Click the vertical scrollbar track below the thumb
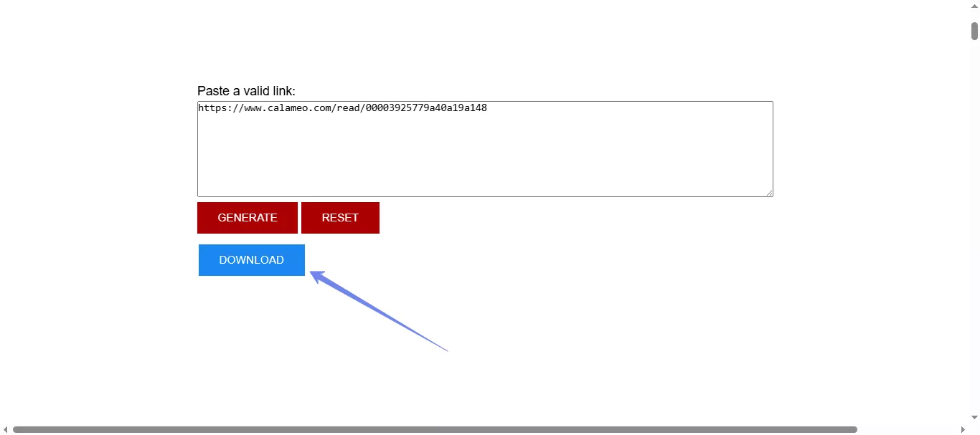The width and height of the screenshot is (980, 435). click(x=974, y=215)
